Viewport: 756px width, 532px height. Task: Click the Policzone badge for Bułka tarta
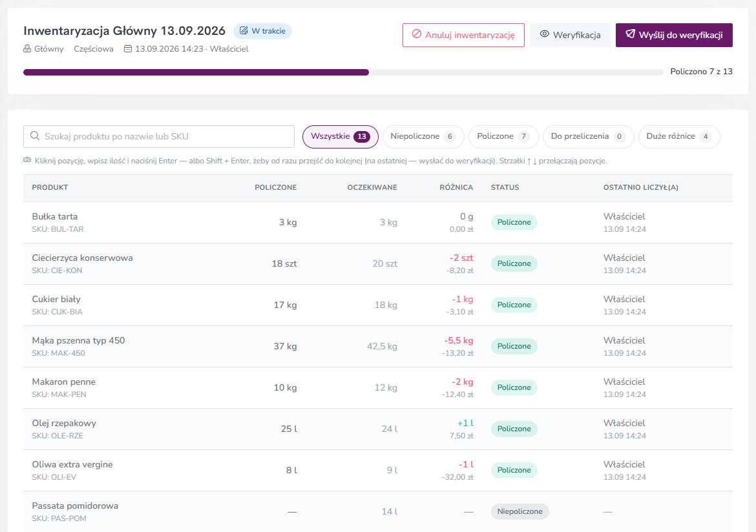[514, 222]
